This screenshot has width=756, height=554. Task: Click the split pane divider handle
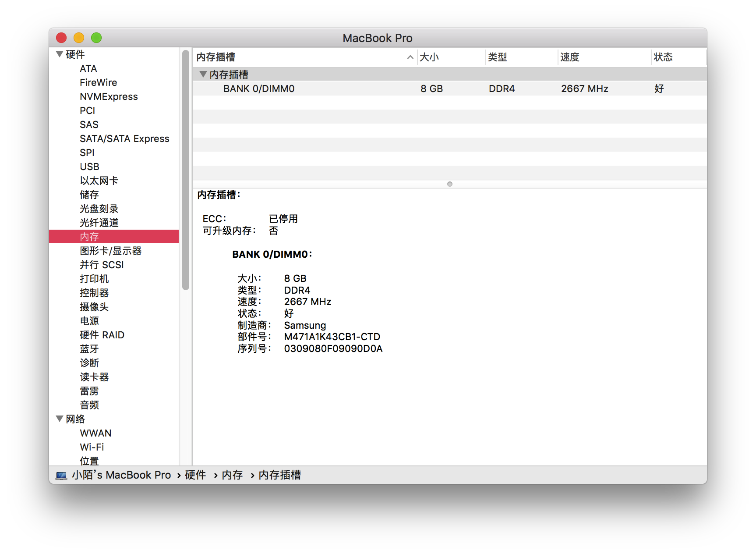coord(450,184)
